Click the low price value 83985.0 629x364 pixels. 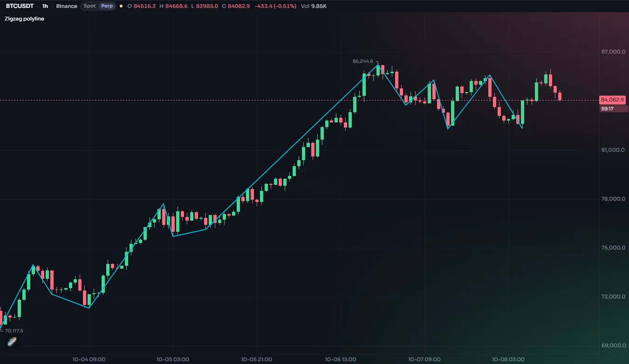point(207,6)
